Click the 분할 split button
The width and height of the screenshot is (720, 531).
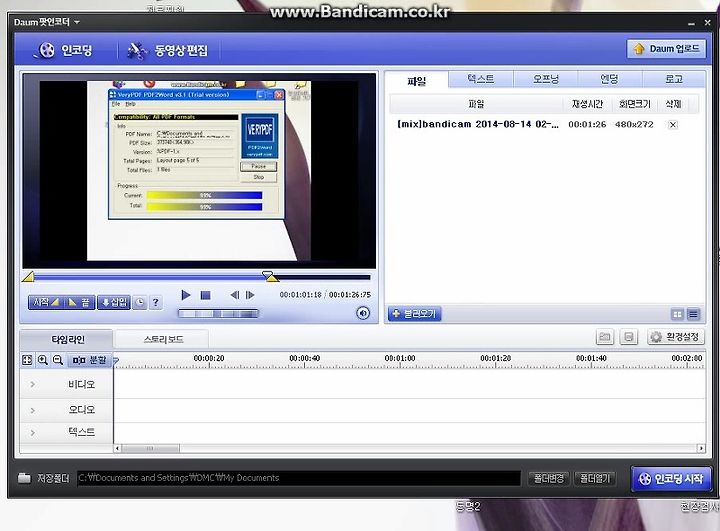(90, 360)
